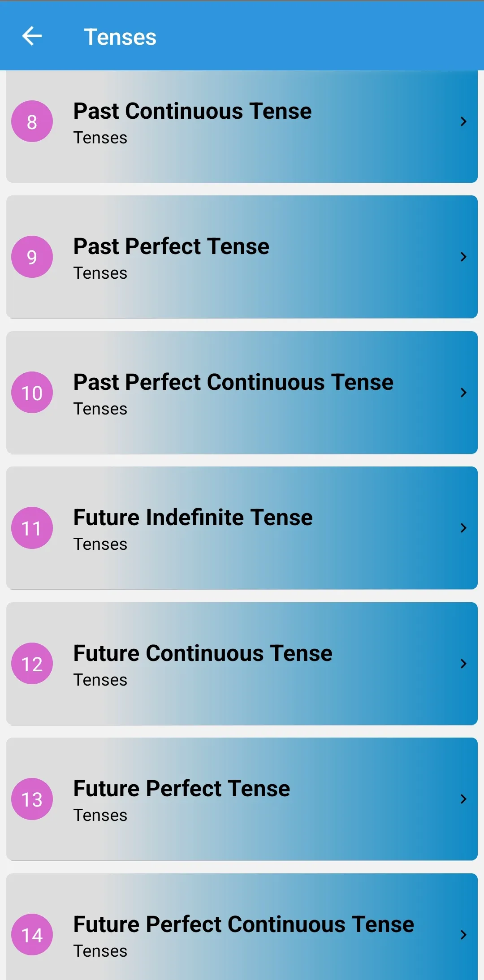This screenshot has width=484, height=980.
Task: Open Future Perfect Continuous Tense lesson title
Action: click(x=244, y=924)
